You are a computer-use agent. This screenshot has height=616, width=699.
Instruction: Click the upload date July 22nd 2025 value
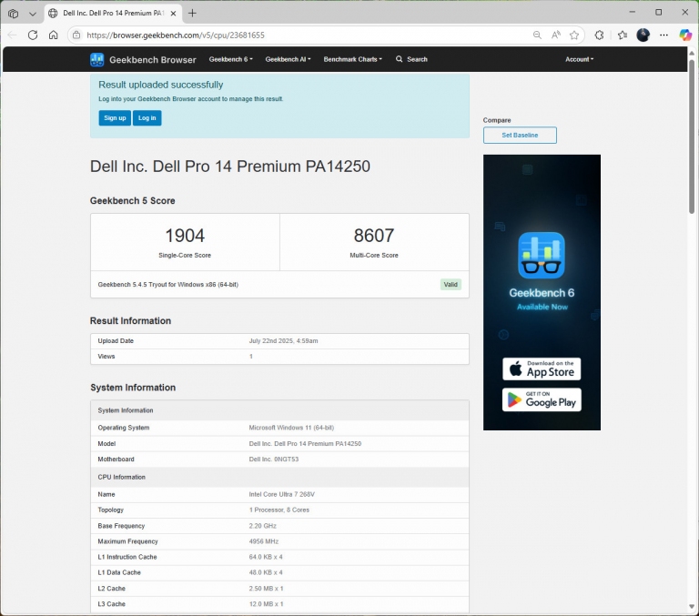pos(283,341)
